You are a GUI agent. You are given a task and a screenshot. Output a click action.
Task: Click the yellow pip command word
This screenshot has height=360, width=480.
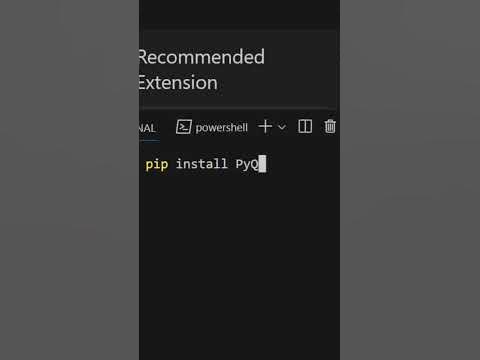click(x=157, y=165)
